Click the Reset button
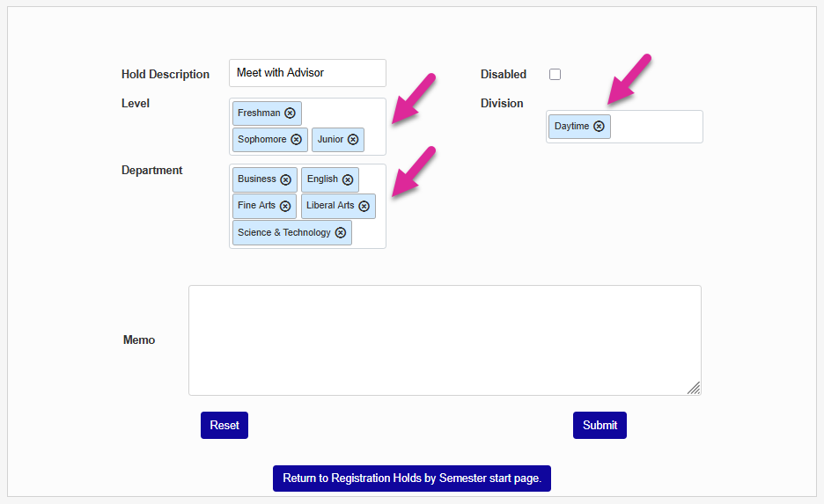This screenshot has height=504, width=824. pos(224,426)
